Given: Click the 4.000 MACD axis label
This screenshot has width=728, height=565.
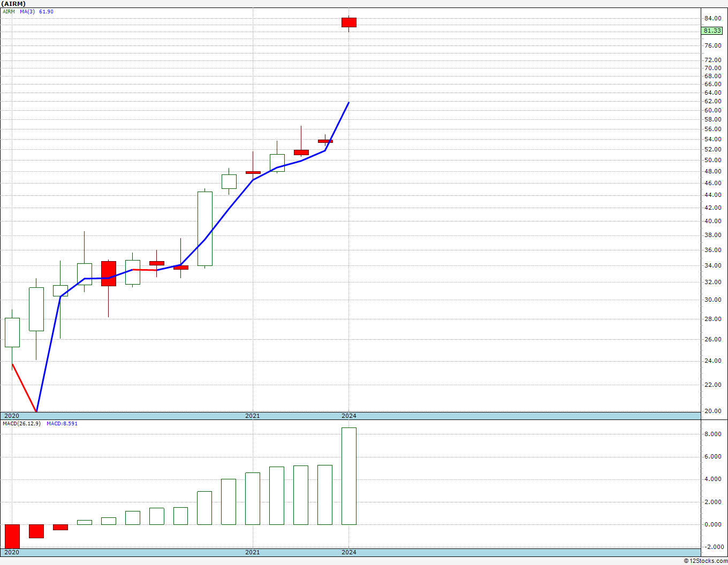Looking at the screenshot, I should (x=712, y=479).
